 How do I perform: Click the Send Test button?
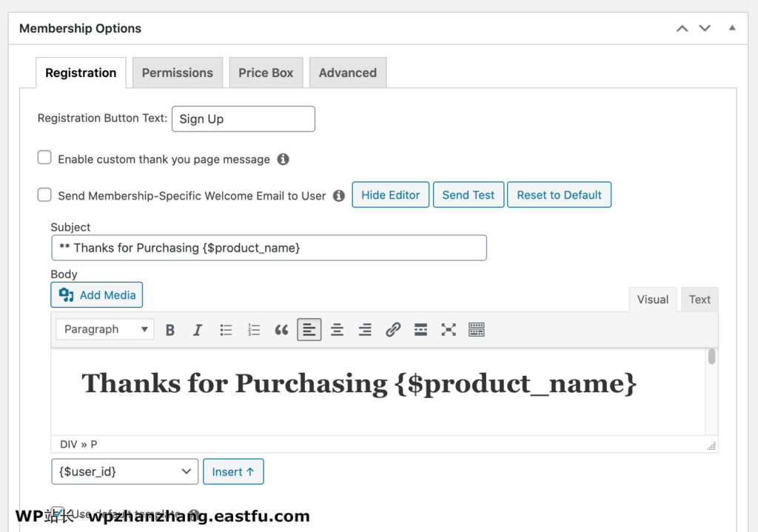click(468, 195)
